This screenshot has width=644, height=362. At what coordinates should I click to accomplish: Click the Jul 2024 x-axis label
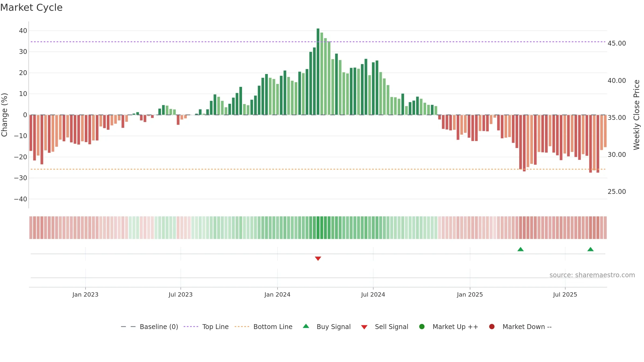pyautogui.click(x=373, y=295)
